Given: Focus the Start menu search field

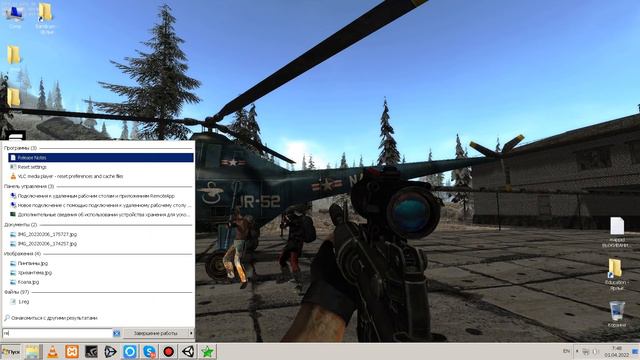Looking at the screenshot, I should point(57,333).
